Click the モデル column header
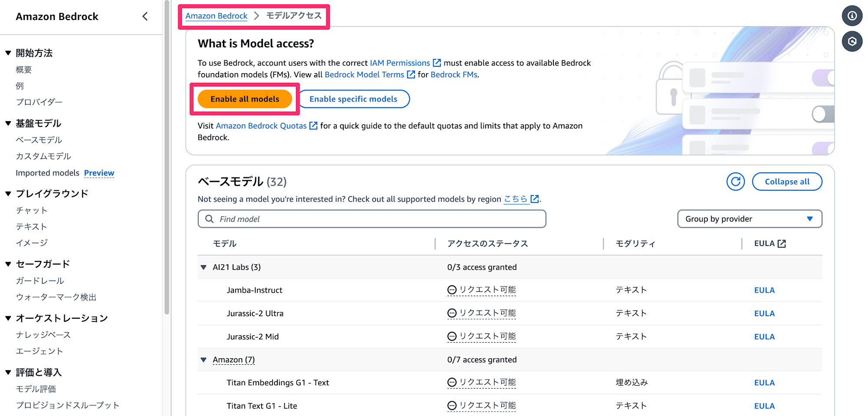 (225, 244)
